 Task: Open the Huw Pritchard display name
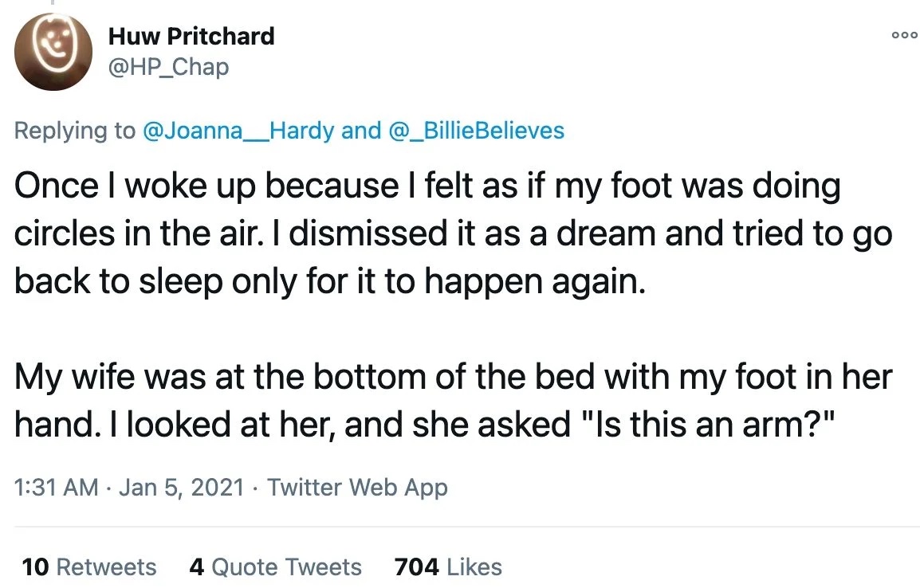[191, 37]
